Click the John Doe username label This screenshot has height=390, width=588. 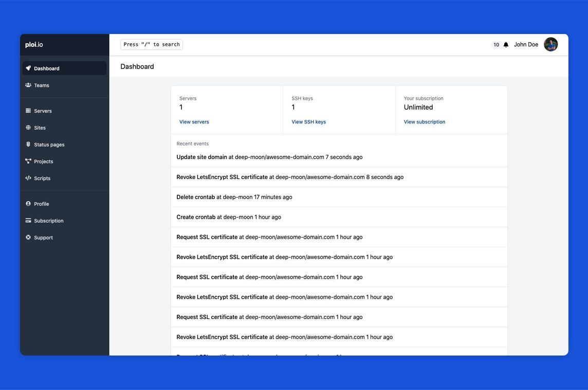pos(526,43)
